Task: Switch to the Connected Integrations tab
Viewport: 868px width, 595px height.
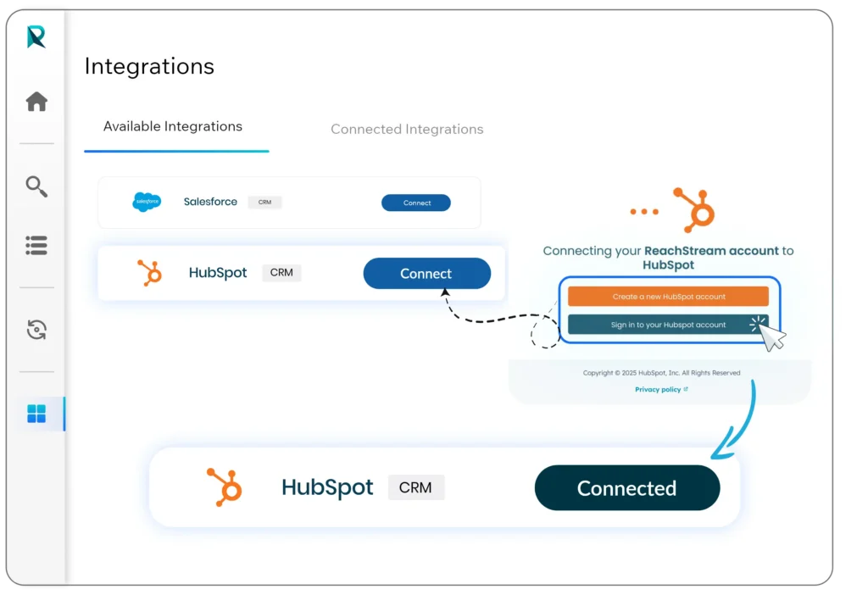Action: (407, 129)
